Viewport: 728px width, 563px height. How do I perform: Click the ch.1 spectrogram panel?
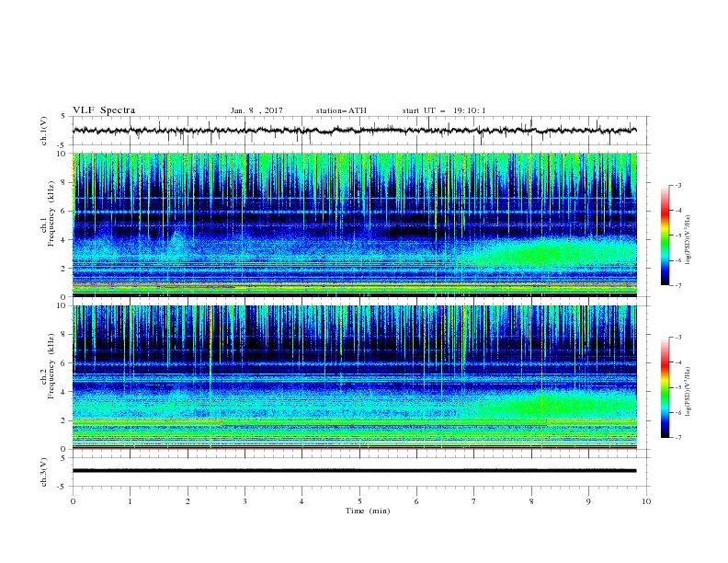click(x=355, y=224)
